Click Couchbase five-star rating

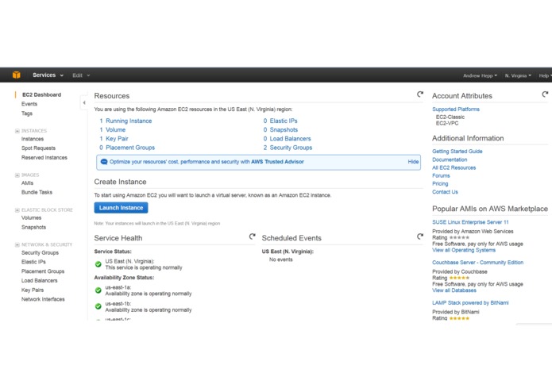point(459,278)
